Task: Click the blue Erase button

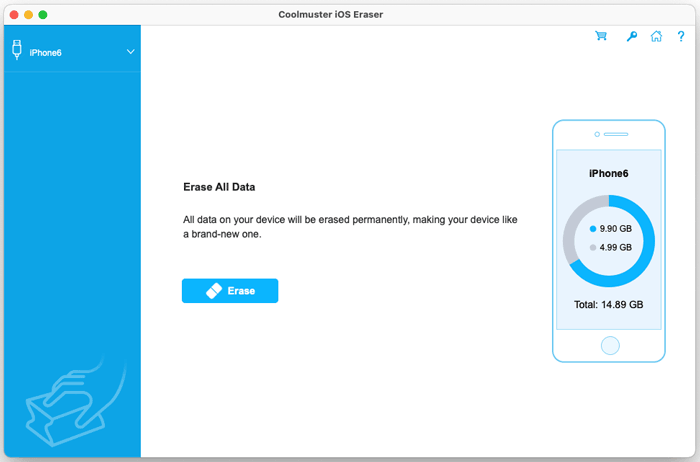Action: pyautogui.click(x=230, y=291)
